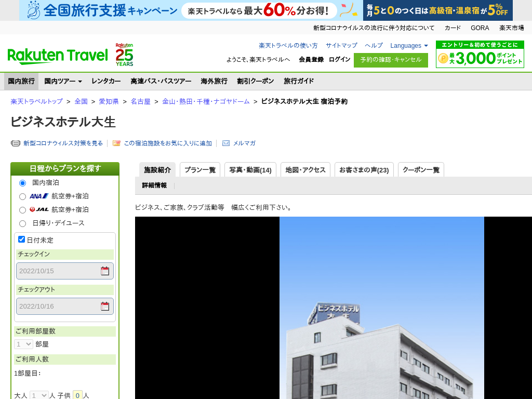Click the この宿泊施設をお気に入りに追加 link

click(x=168, y=143)
